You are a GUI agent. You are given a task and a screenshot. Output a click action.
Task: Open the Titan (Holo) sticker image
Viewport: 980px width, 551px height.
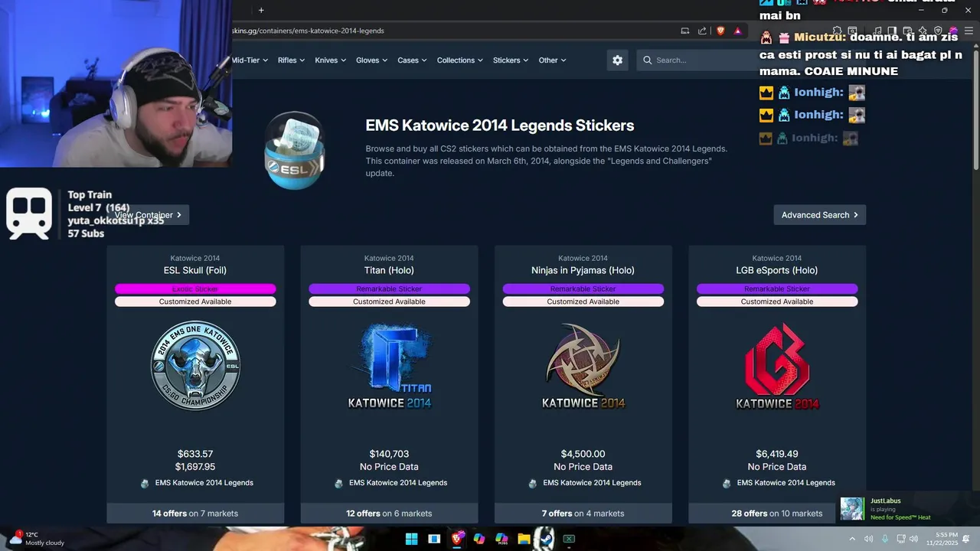(x=390, y=366)
